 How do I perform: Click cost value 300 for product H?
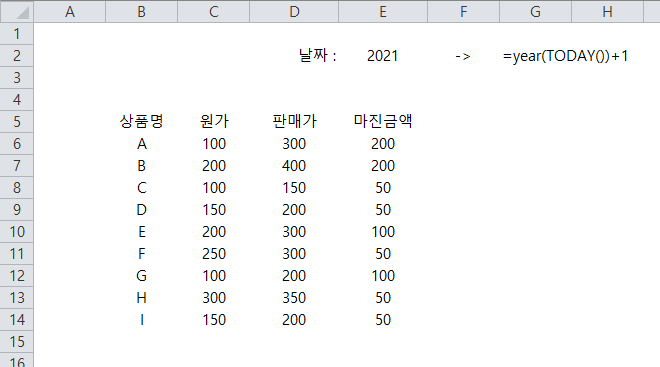214,298
